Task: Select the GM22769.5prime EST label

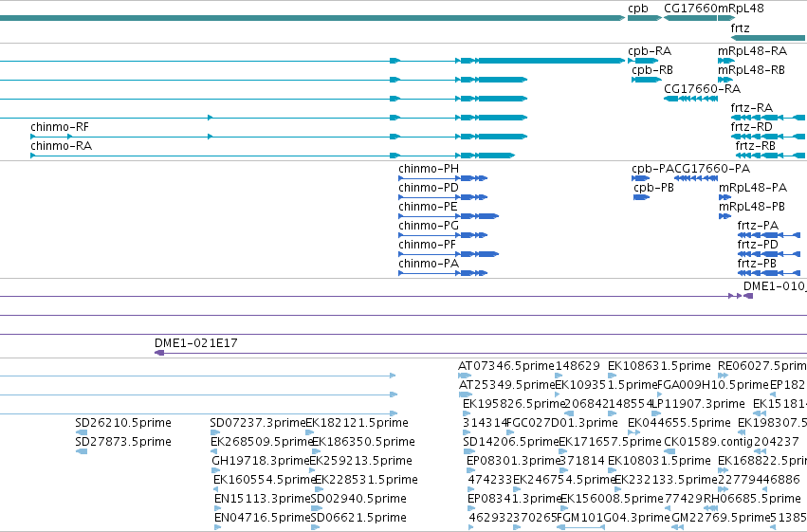Action: (x=721, y=518)
